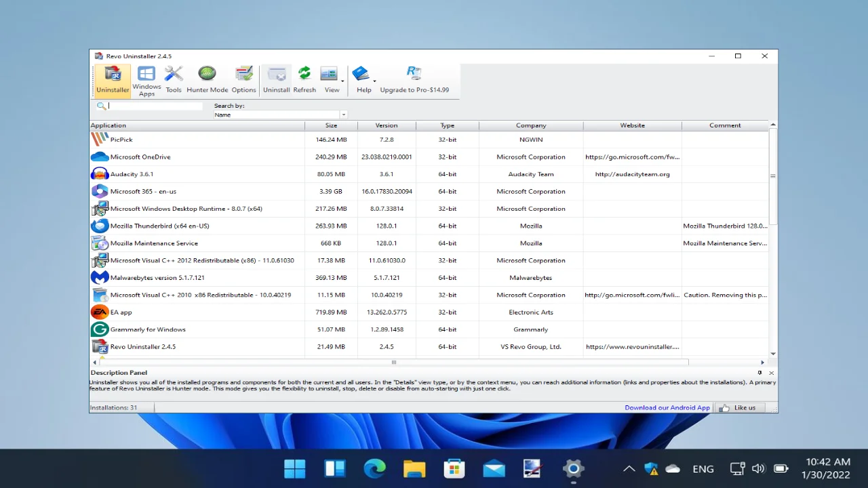
Task: Click the Electronic Arts company cell
Action: pyautogui.click(x=531, y=312)
